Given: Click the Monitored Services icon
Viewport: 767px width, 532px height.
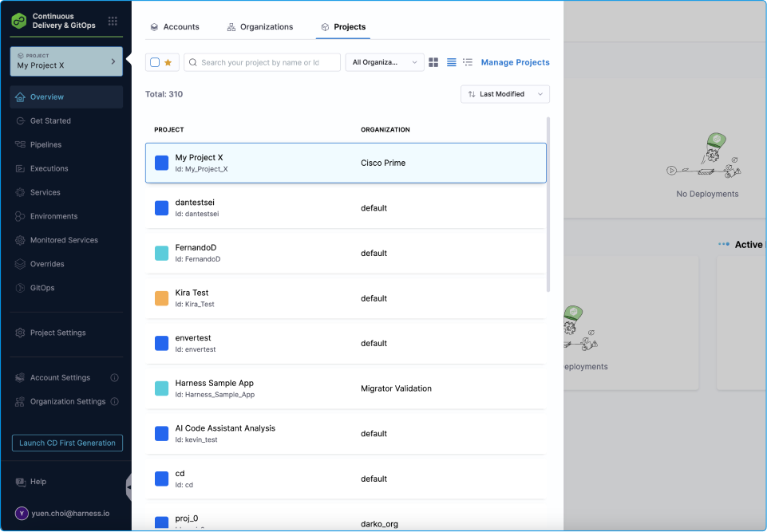Looking at the screenshot, I should [x=20, y=240].
